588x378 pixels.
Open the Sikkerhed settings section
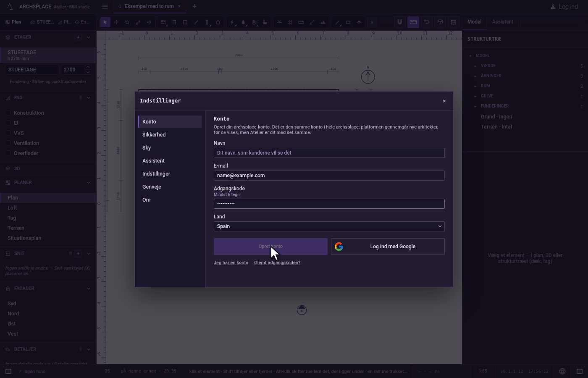click(x=170, y=135)
